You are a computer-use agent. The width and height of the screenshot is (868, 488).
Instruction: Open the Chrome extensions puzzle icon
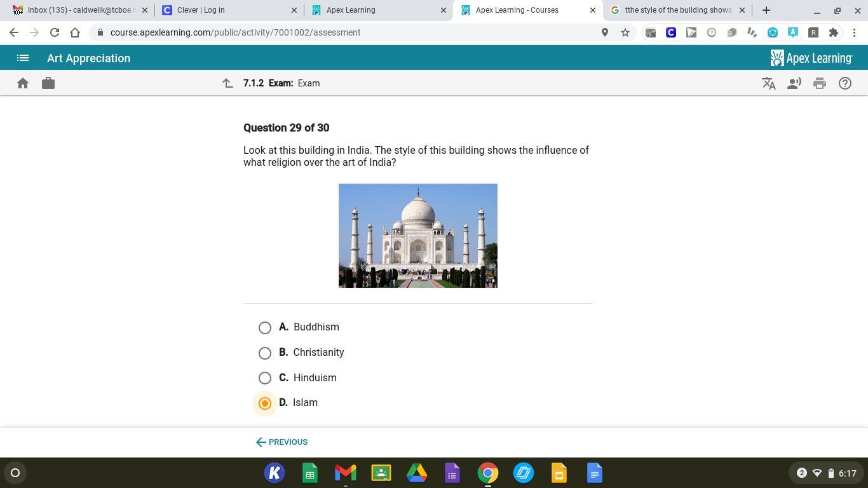834,32
